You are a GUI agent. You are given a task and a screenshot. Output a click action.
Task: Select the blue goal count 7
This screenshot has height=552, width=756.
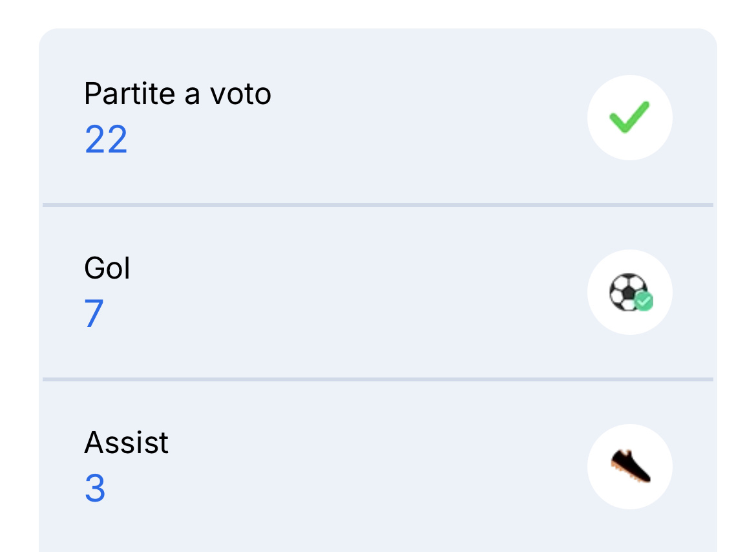94,313
